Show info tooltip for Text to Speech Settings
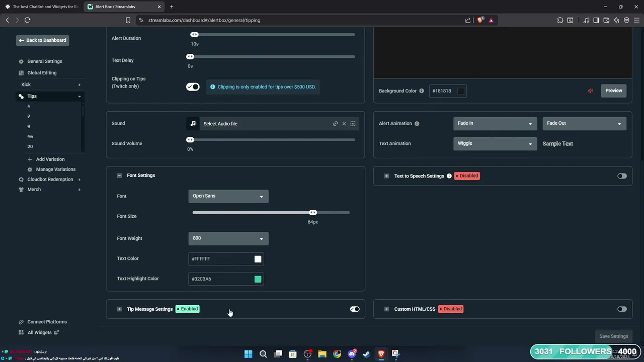Image resolution: width=644 pixels, height=362 pixels. (x=449, y=176)
